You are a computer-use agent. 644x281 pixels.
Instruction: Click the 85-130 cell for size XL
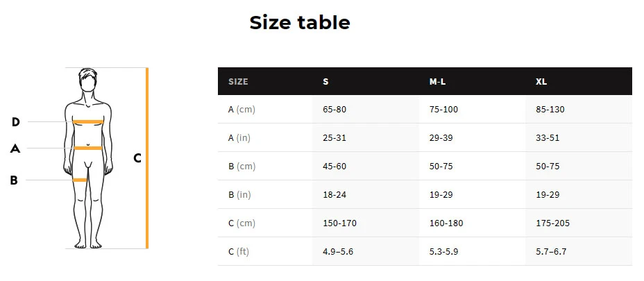[550, 110]
